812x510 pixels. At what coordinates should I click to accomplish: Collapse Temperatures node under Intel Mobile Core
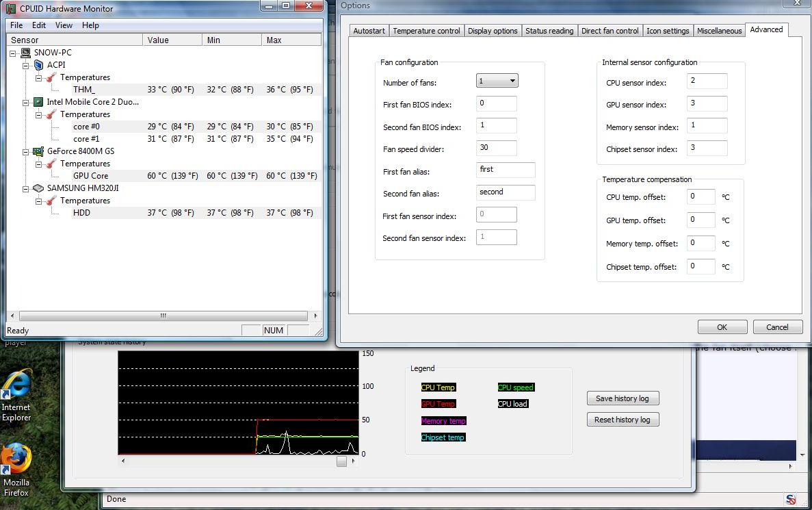pyautogui.click(x=38, y=114)
